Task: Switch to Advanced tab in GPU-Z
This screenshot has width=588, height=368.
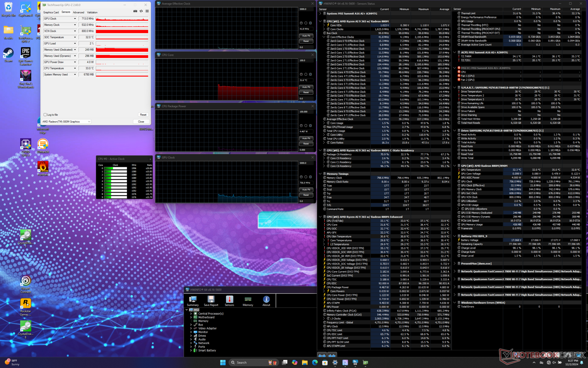Action: (78, 12)
